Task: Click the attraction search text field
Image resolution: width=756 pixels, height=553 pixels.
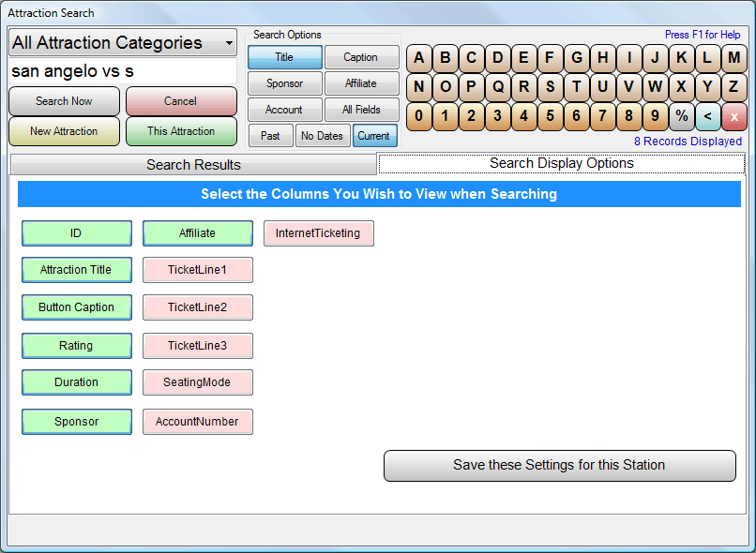Action: (122, 71)
